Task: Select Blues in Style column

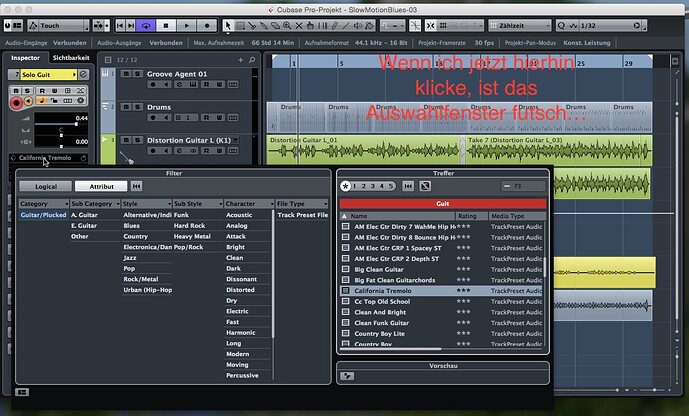Action: coord(131,225)
